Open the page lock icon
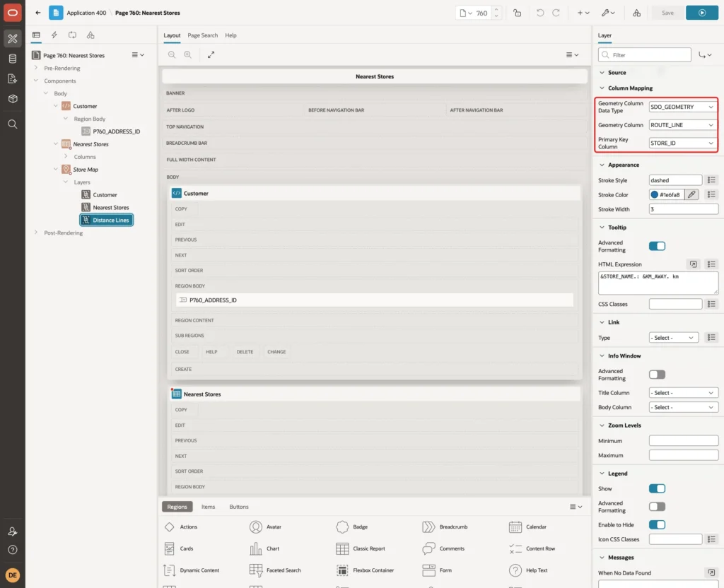The image size is (724, 588). (x=517, y=13)
